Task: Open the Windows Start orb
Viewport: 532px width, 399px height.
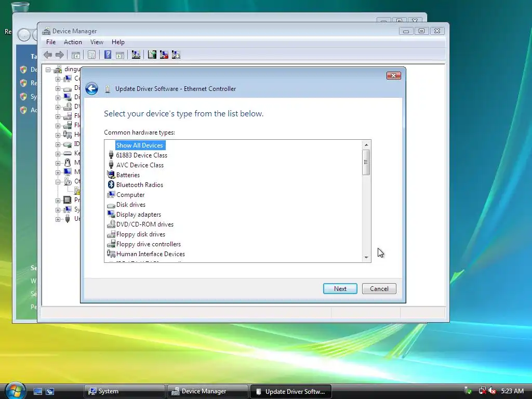Action: (15, 391)
